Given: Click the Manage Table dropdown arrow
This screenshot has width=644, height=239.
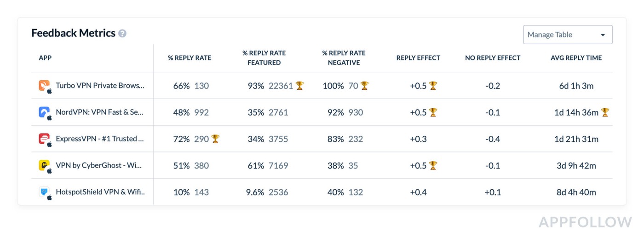Looking at the screenshot, I should 603,35.
